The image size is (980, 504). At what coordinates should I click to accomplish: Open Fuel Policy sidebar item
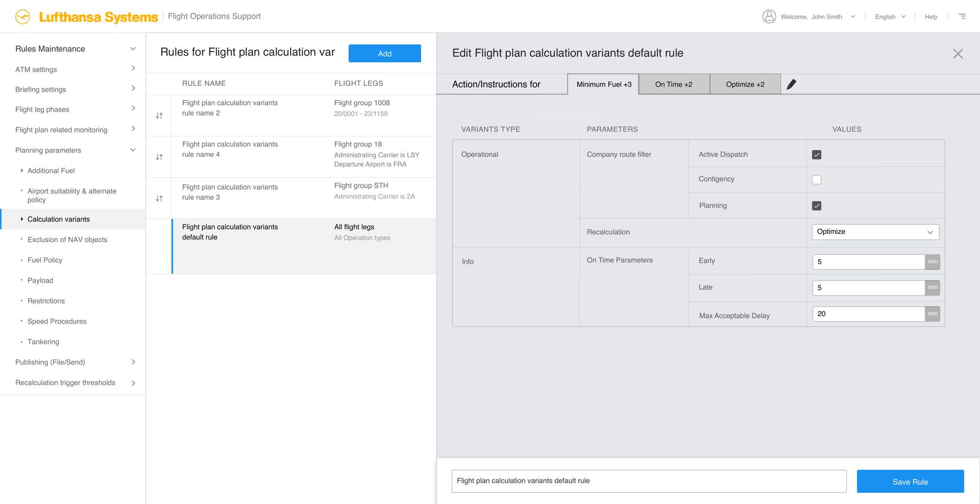point(45,260)
